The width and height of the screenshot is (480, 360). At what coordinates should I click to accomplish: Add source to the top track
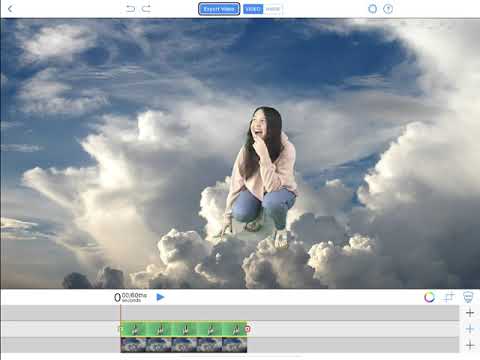[x=470, y=313]
